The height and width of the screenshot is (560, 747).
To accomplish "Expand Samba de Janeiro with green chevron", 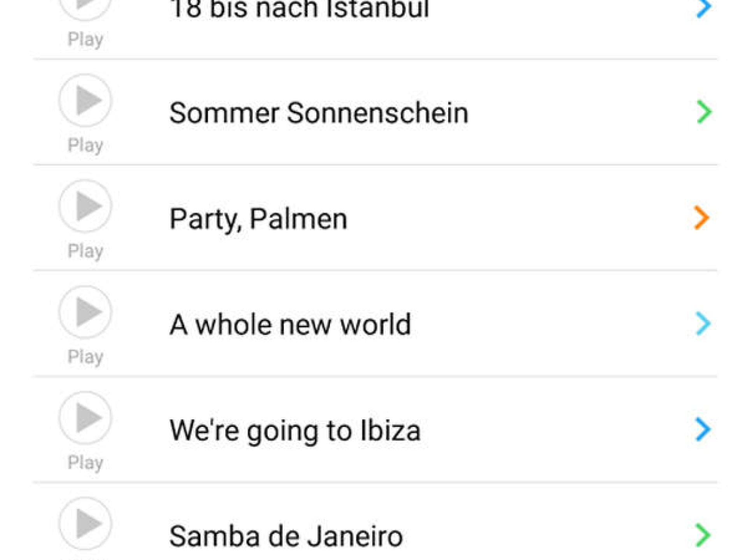I will click(x=703, y=535).
